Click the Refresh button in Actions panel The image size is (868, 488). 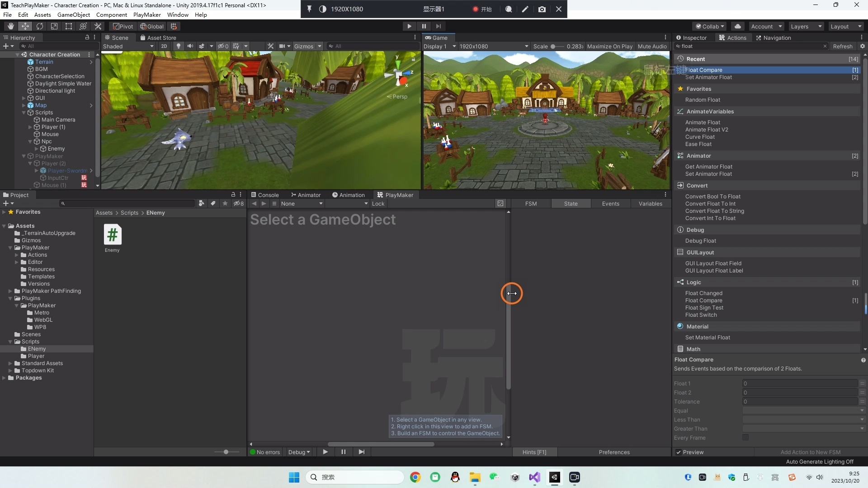tap(842, 46)
